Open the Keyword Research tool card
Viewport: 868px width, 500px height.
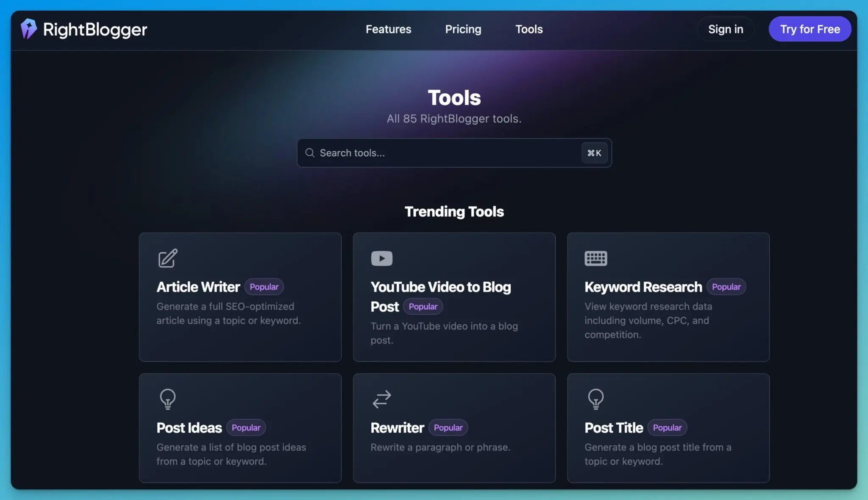[668, 297]
